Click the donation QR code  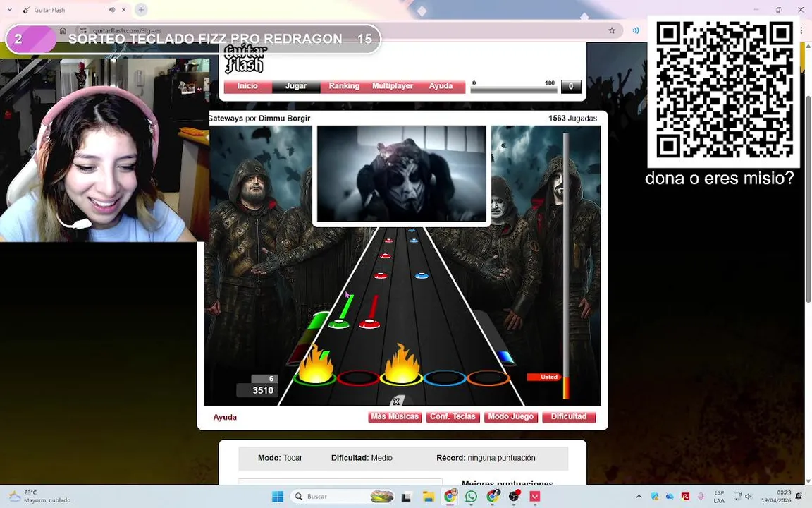click(724, 90)
